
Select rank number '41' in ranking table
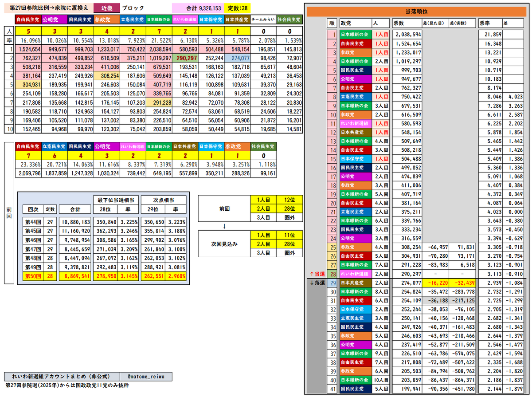point(332,389)
